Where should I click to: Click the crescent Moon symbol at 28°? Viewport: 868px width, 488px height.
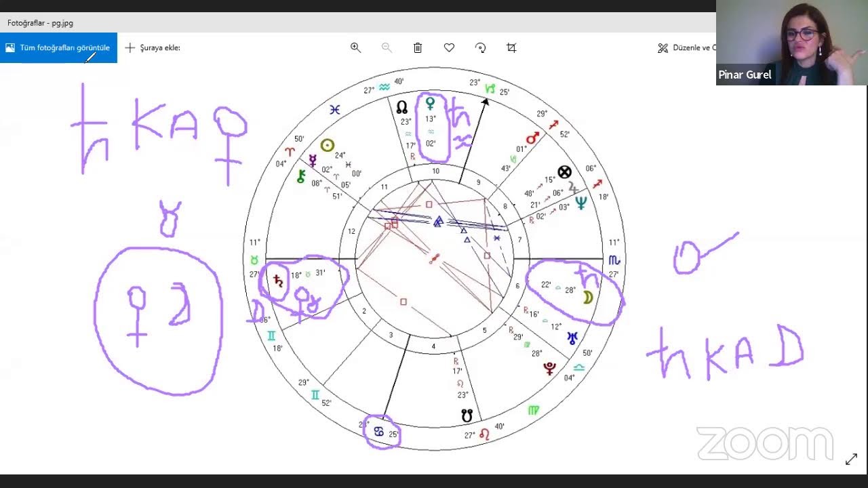pos(588,298)
